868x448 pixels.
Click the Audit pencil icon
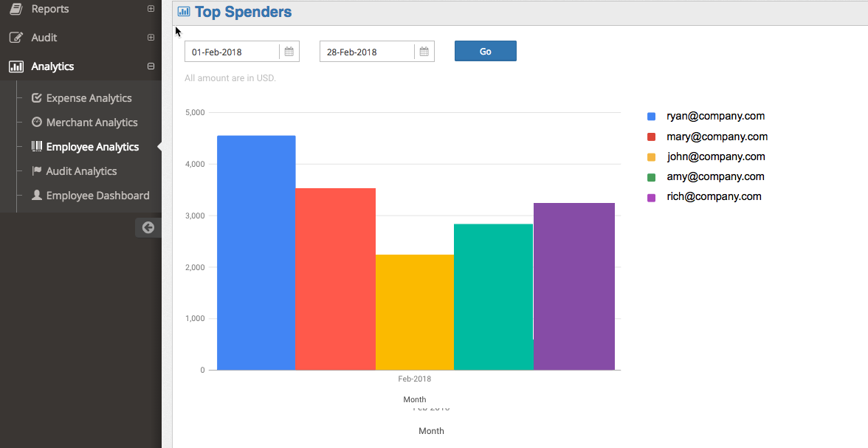pyautogui.click(x=15, y=38)
